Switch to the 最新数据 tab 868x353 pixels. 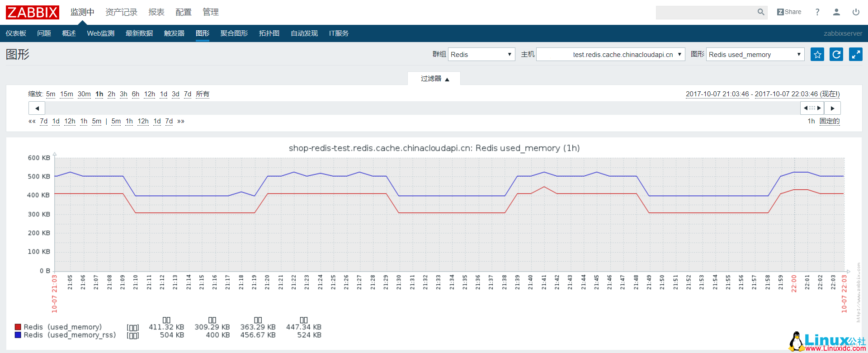139,33
